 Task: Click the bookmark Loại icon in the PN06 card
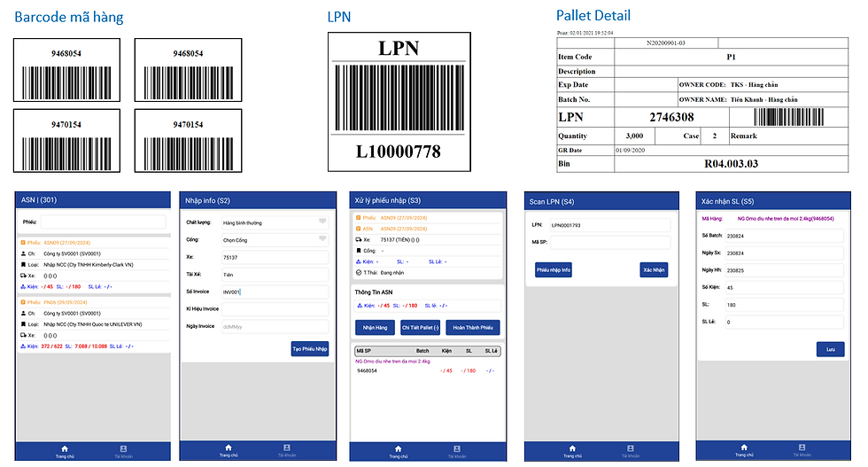coord(23,324)
